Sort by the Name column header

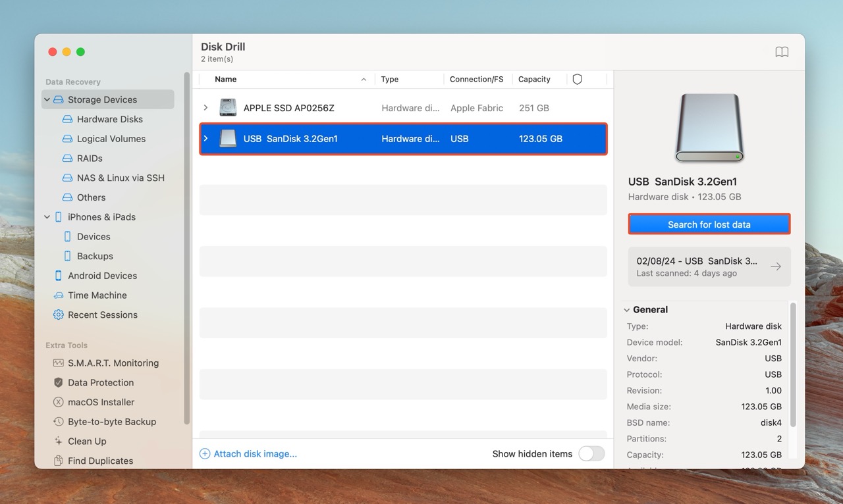pos(225,79)
